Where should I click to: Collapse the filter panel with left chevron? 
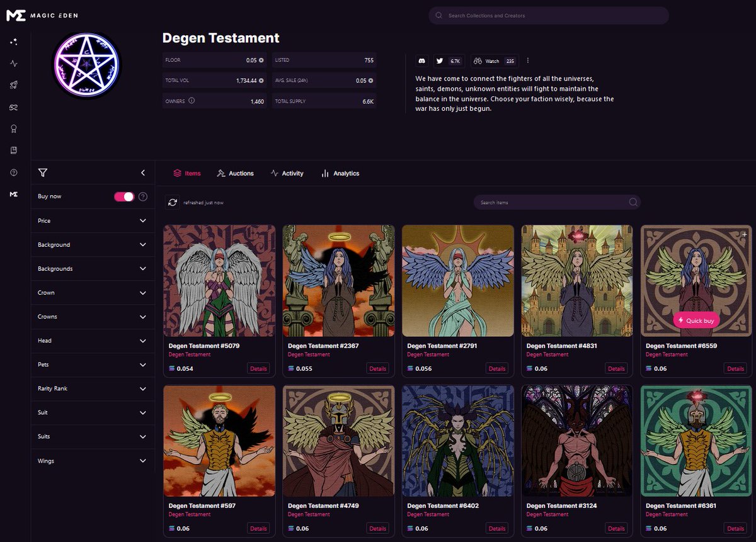tap(143, 172)
